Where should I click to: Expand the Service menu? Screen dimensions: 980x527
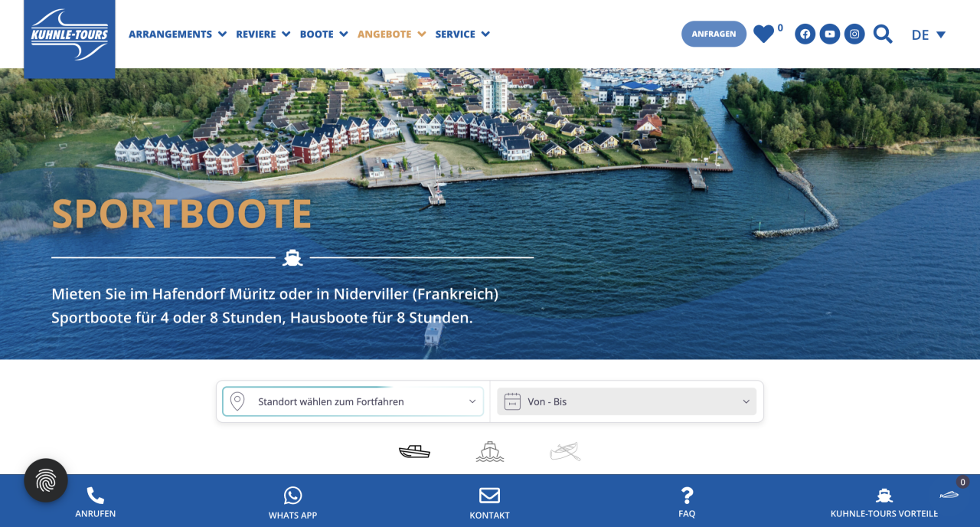[x=462, y=34]
